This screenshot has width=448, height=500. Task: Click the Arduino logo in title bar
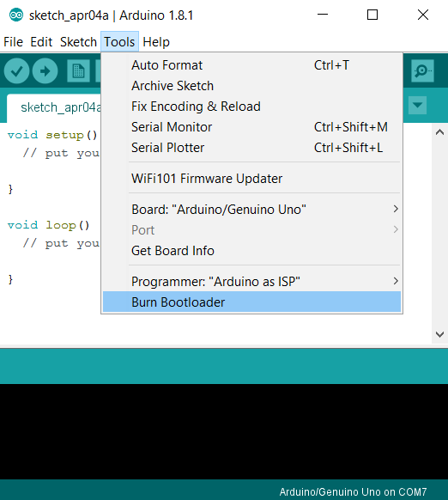click(x=16, y=15)
